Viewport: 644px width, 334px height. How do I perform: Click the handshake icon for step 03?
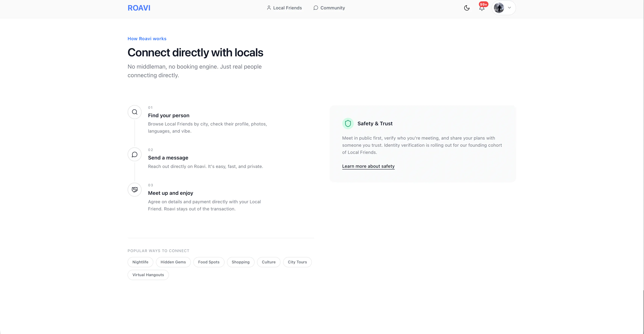coord(135,190)
